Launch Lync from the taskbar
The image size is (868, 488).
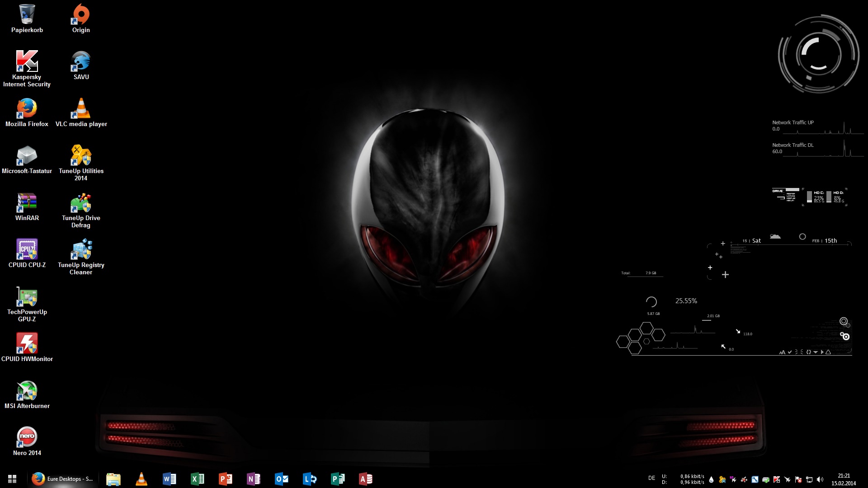point(310,479)
